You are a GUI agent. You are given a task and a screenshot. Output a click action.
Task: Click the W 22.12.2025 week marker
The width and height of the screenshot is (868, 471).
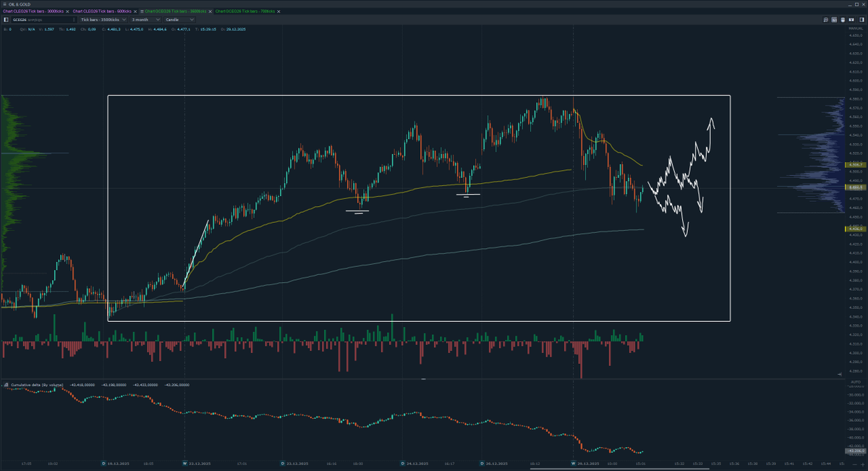[x=196, y=464]
